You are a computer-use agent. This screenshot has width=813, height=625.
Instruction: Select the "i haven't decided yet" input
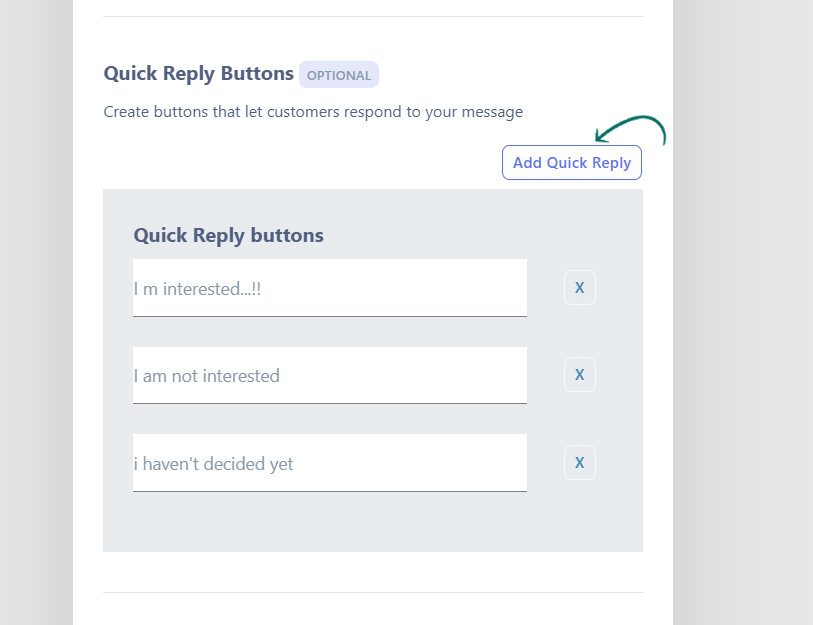pos(329,463)
